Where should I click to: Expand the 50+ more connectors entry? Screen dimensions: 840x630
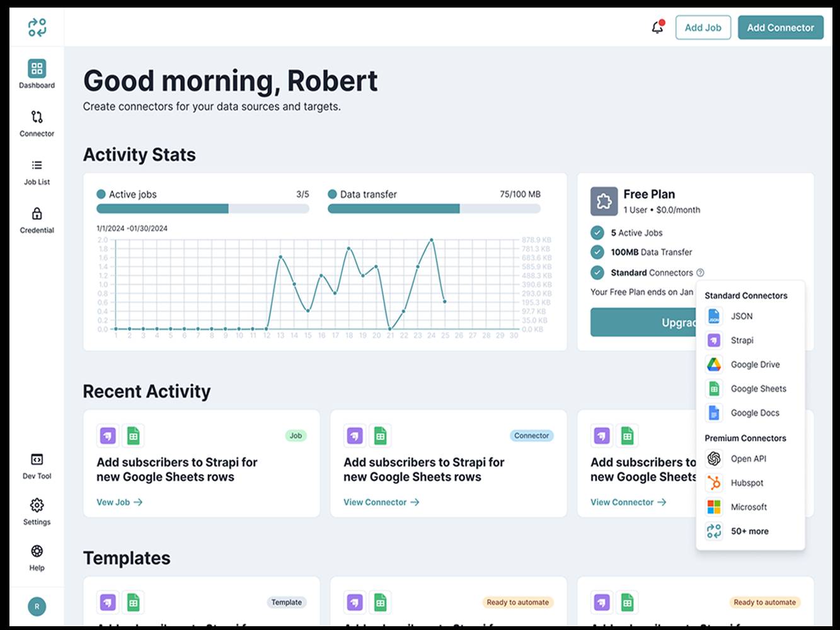(749, 531)
